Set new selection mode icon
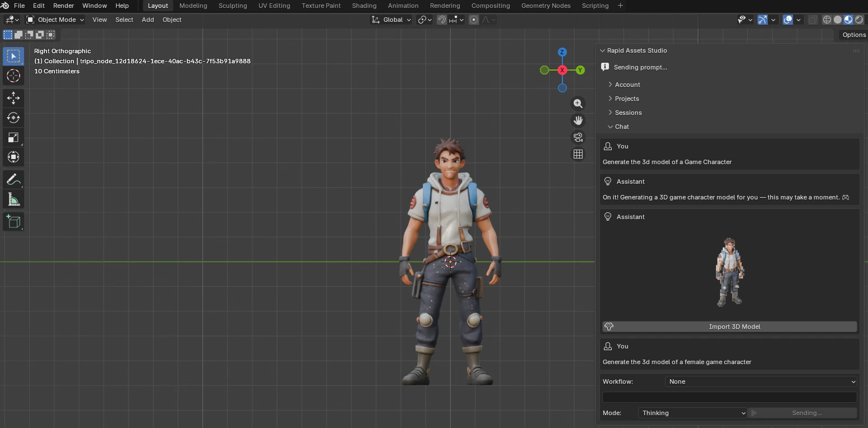Image resolution: width=868 pixels, height=428 pixels. pyautogui.click(x=8, y=35)
